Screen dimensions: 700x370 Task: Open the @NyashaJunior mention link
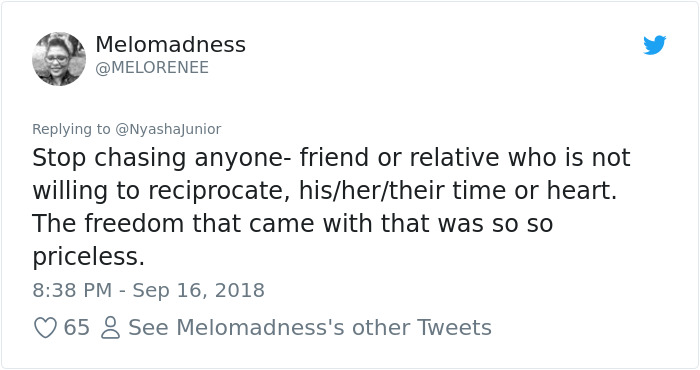(168, 129)
